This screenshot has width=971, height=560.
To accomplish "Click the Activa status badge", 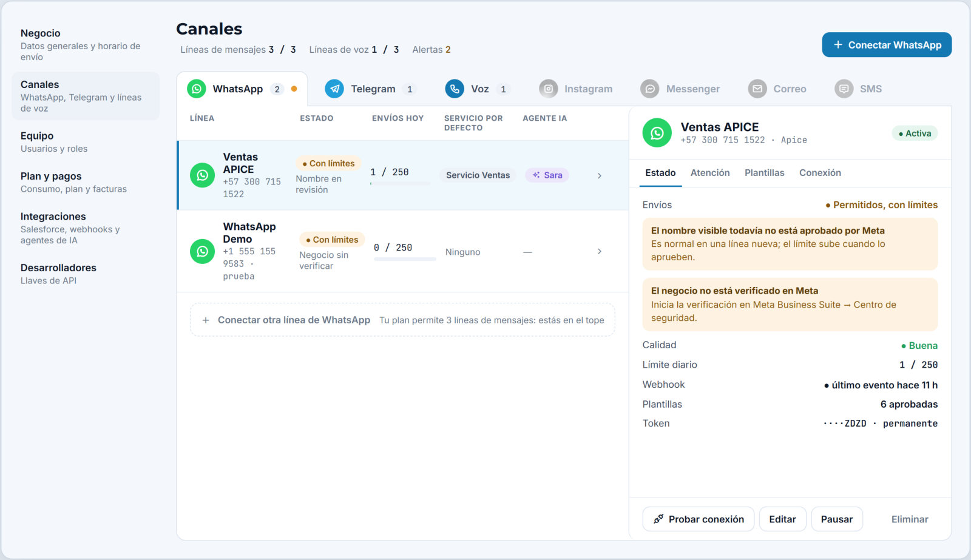I will click(915, 133).
